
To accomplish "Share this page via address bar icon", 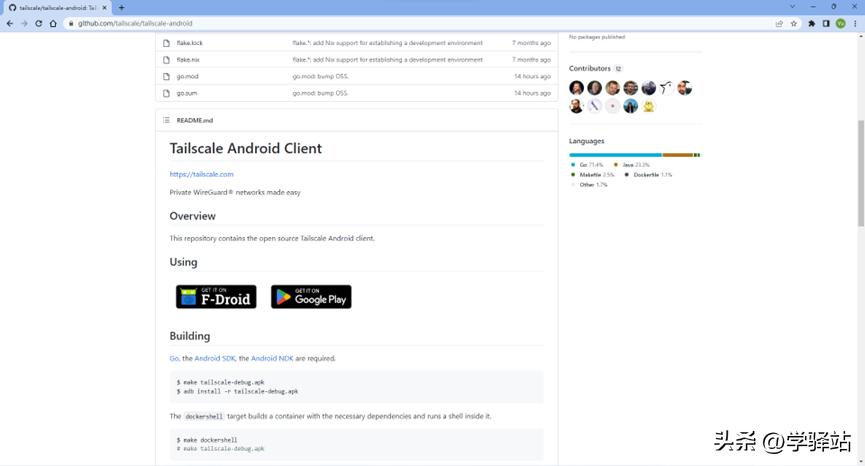I will click(779, 24).
